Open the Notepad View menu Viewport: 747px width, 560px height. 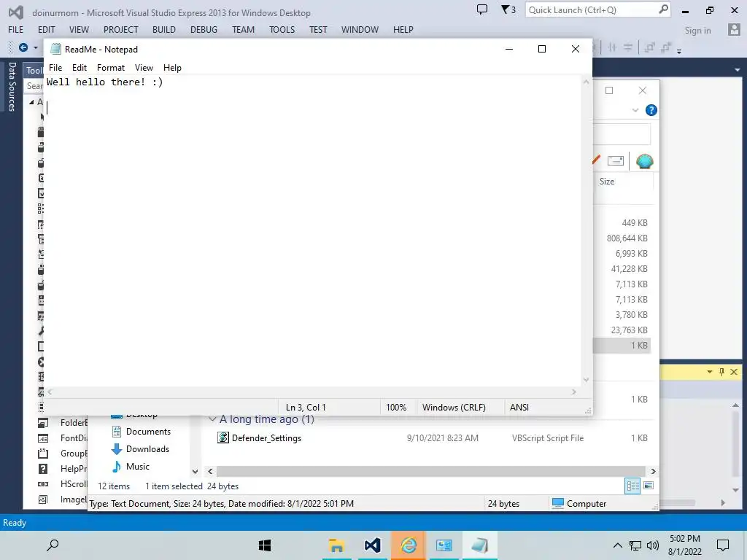(x=144, y=68)
